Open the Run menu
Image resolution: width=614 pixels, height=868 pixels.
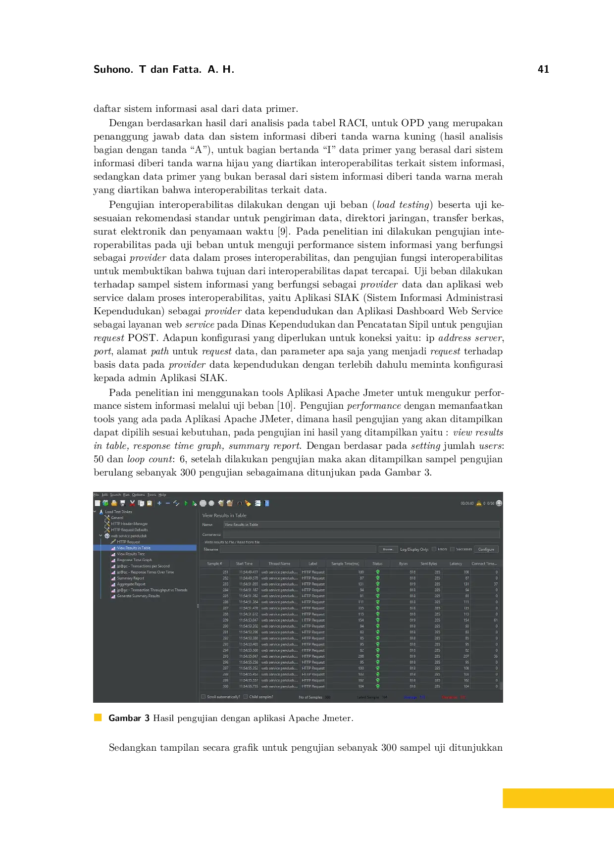[126, 494]
